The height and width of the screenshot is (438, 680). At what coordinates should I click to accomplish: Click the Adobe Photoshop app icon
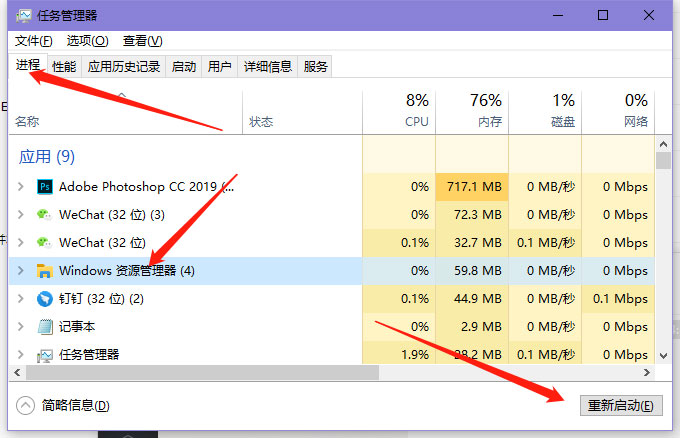pyautogui.click(x=45, y=187)
